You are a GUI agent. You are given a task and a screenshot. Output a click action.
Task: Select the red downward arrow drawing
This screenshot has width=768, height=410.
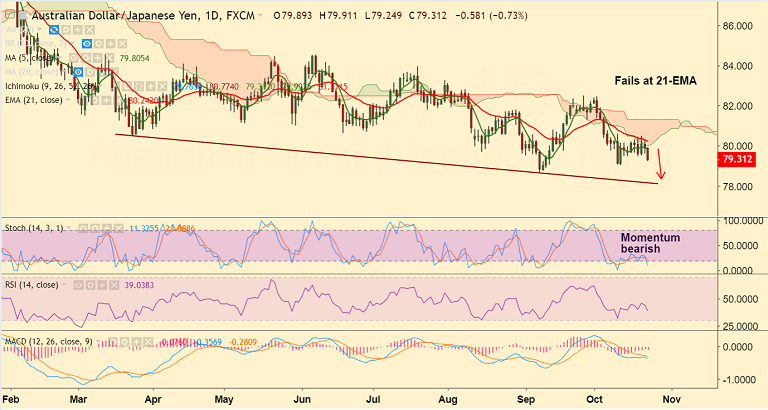tap(660, 166)
